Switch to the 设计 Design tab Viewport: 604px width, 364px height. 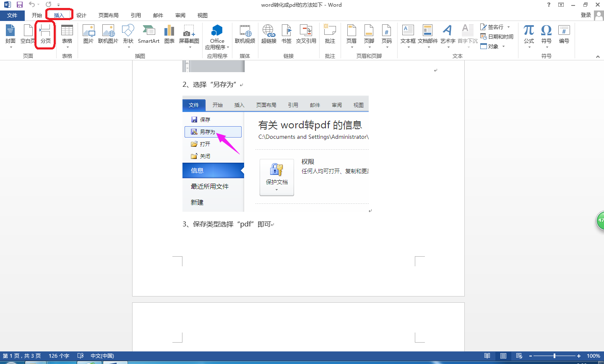pyautogui.click(x=81, y=16)
